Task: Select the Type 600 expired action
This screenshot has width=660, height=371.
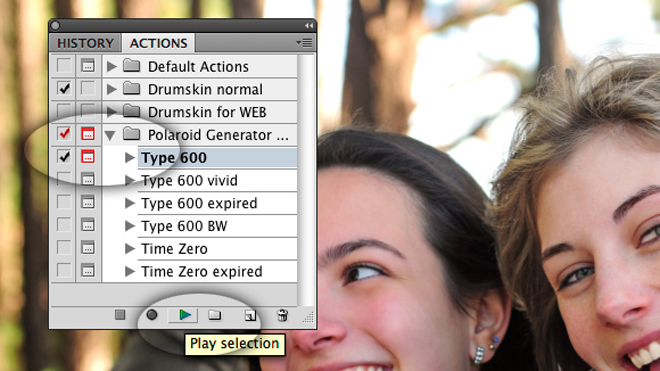Action: [x=199, y=203]
